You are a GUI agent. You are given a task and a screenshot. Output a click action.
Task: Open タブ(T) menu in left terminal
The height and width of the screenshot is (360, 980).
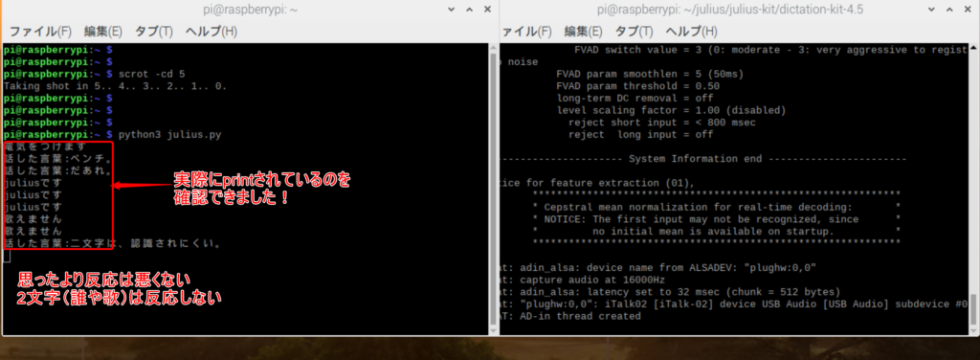pos(154,32)
